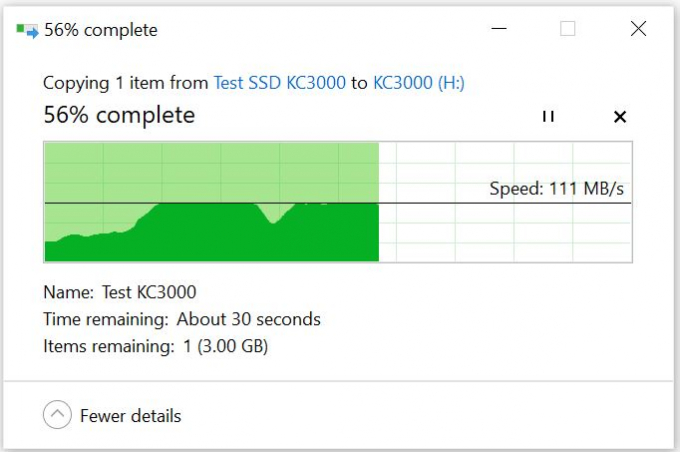Pause the file copy operation
Screen dimensions: 680x452
[x=548, y=116]
